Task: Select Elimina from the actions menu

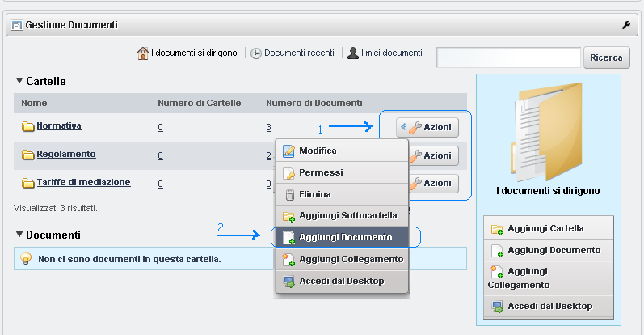Action: pyautogui.click(x=314, y=194)
